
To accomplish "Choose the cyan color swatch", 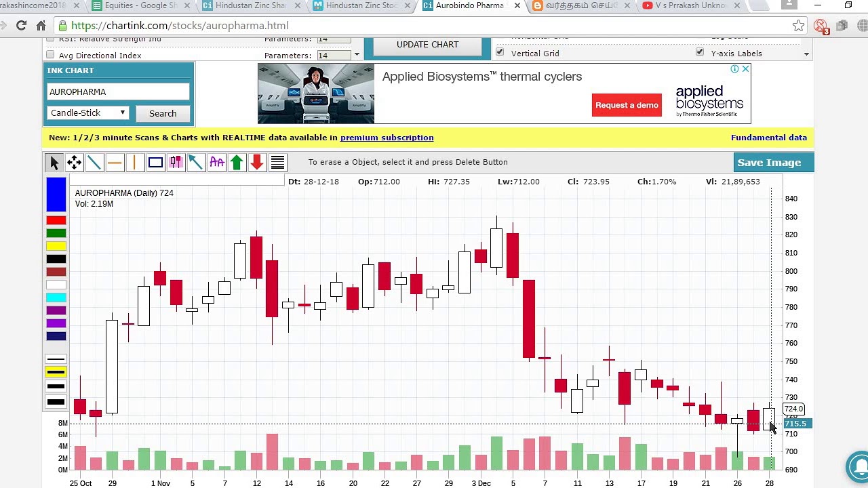I will [x=56, y=298].
